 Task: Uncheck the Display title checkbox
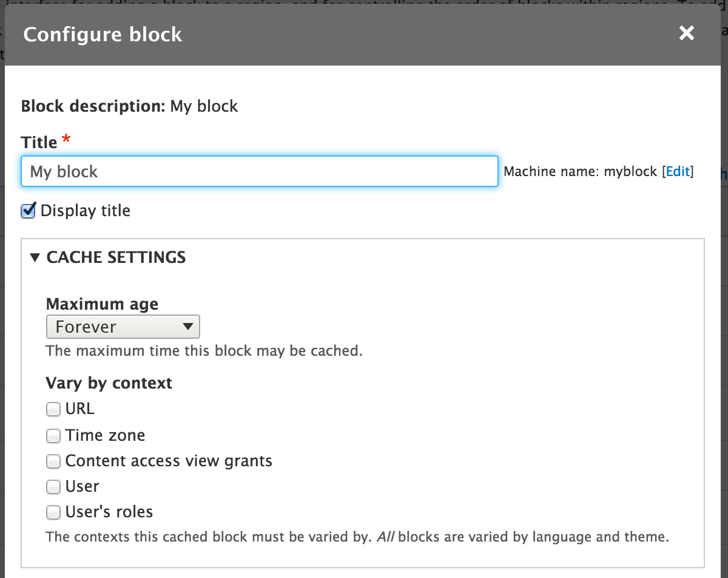(27, 211)
